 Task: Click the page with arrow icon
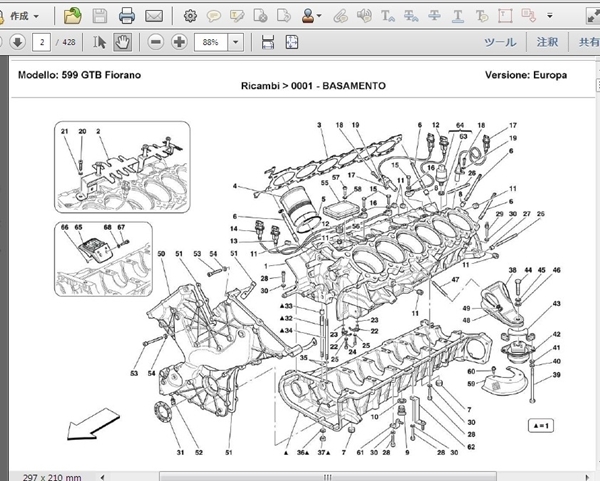click(x=284, y=16)
